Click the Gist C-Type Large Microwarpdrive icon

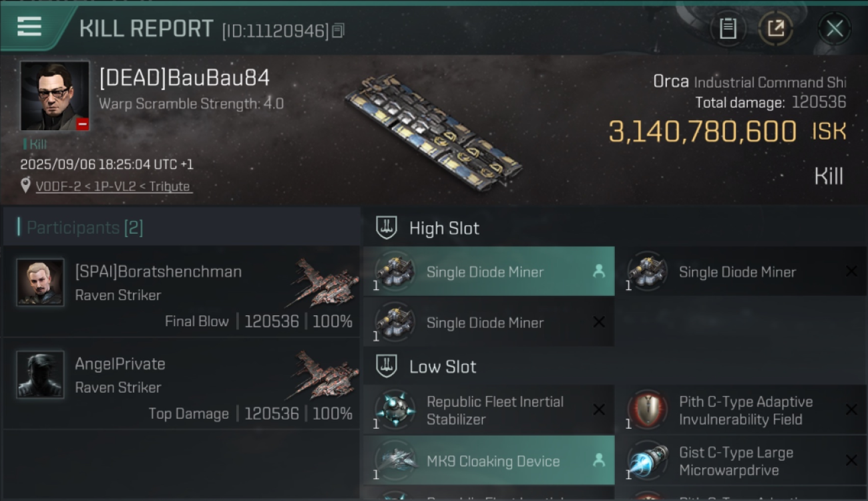(x=648, y=461)
